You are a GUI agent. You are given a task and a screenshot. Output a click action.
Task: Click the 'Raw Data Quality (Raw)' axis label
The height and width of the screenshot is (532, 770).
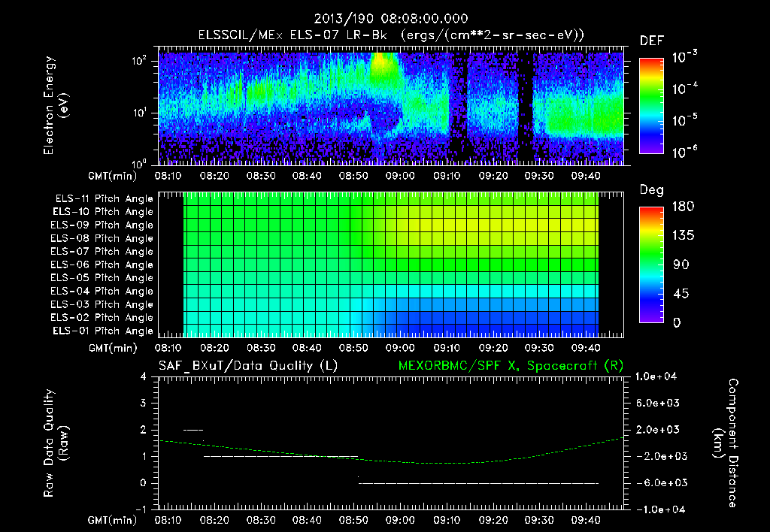click(56, 443)
